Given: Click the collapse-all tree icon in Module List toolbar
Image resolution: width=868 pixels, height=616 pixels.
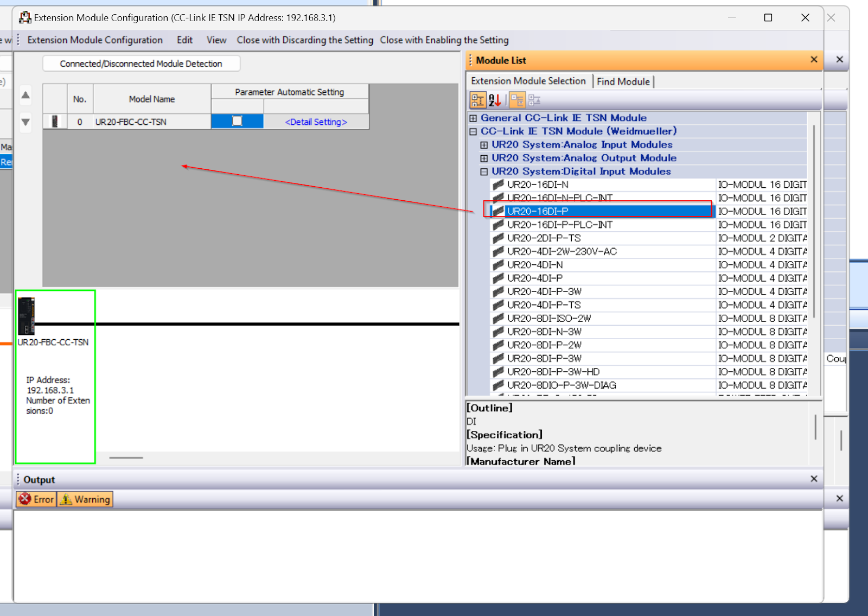Looking at the screenshot, I should [534, 100].
